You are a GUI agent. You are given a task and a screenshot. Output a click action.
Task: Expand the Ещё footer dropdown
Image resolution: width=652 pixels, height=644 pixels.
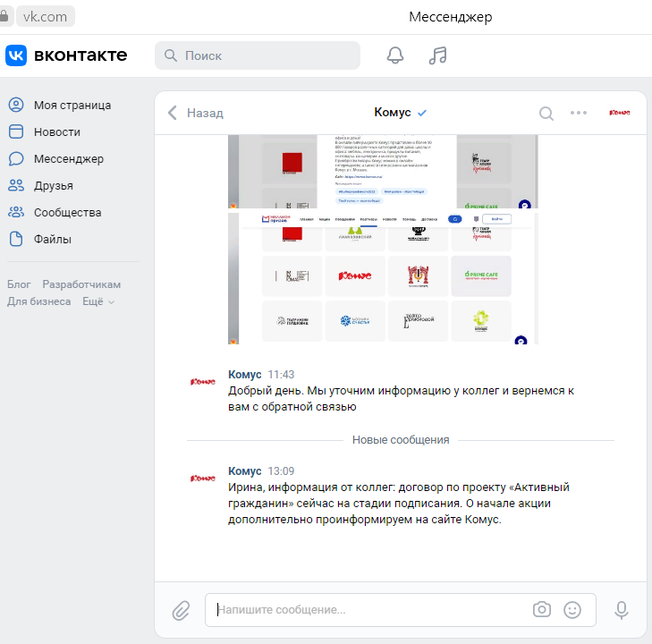point(98,301)
